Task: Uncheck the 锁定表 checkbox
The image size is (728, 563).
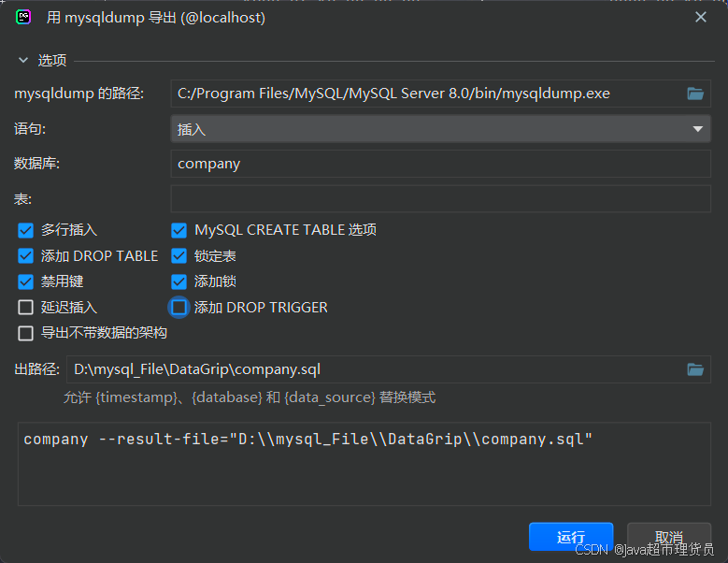Action: pos(178,256)
